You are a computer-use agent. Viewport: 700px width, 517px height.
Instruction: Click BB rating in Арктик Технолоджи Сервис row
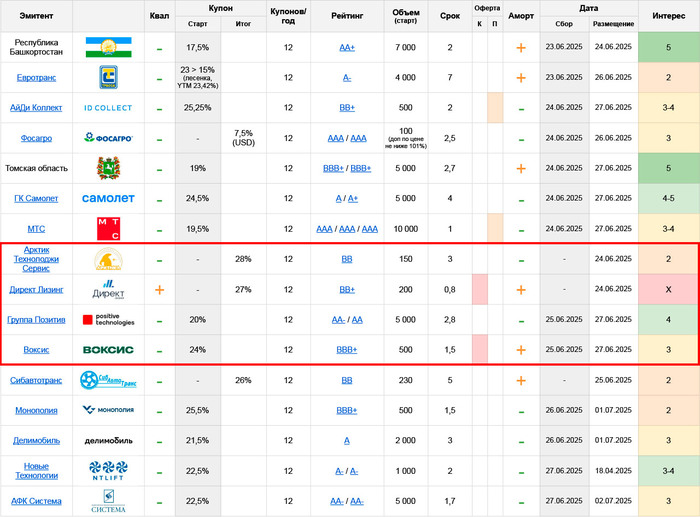pyautogui.click(x=347, y=259)
